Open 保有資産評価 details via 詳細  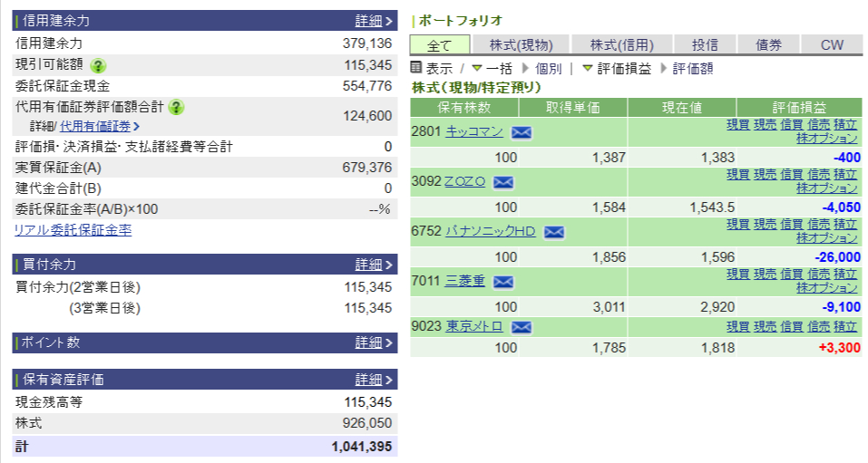pos(374,380)
